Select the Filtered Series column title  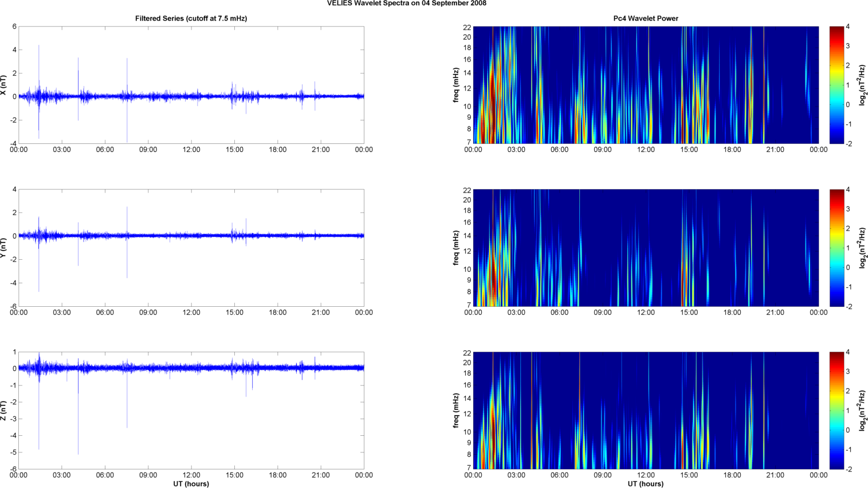tap(191, 18)
